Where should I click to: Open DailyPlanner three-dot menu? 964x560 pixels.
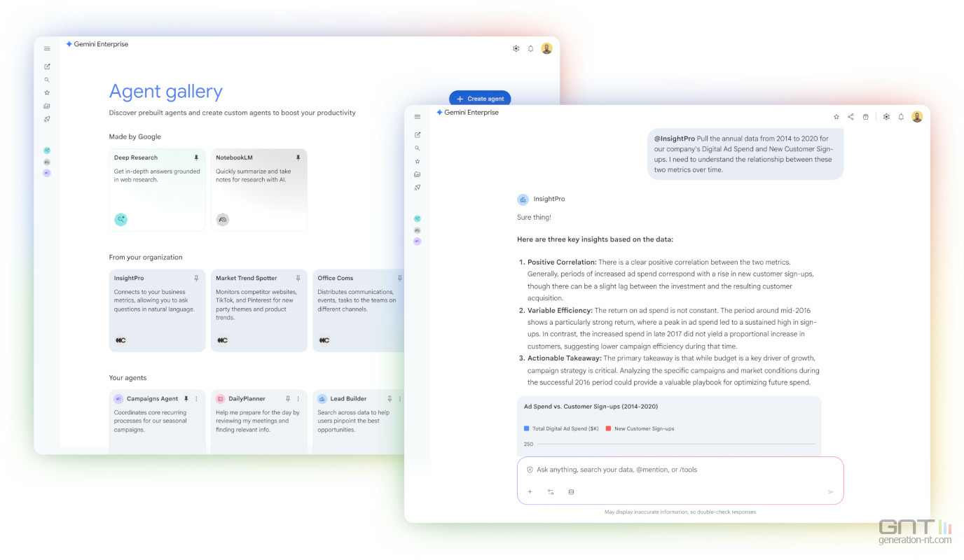[298, 399]
